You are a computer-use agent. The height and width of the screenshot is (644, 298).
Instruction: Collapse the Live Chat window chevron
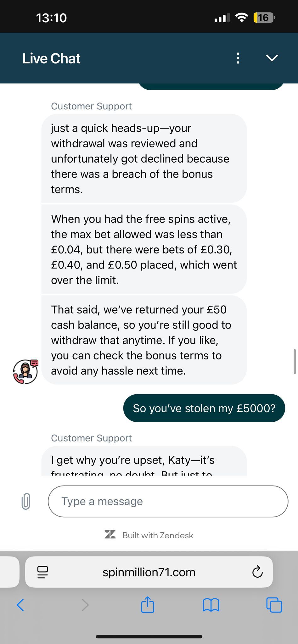click(x=272, y=58)
